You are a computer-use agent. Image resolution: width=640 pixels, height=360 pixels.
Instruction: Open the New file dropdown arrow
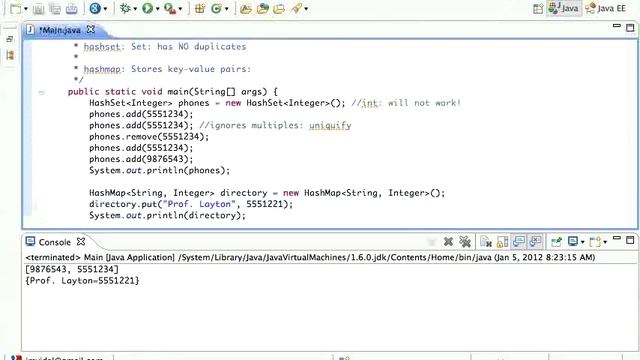tap(26, 9)
